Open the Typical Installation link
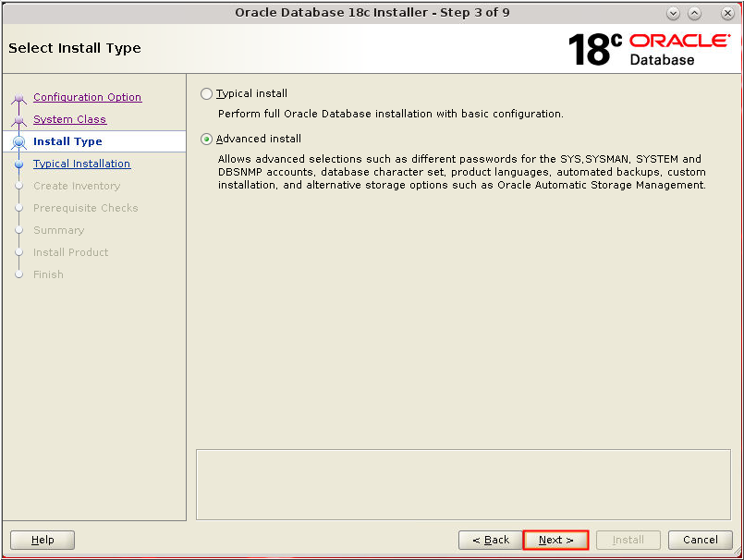This screenshot has height=560, width=744. (x=81, y=164)
